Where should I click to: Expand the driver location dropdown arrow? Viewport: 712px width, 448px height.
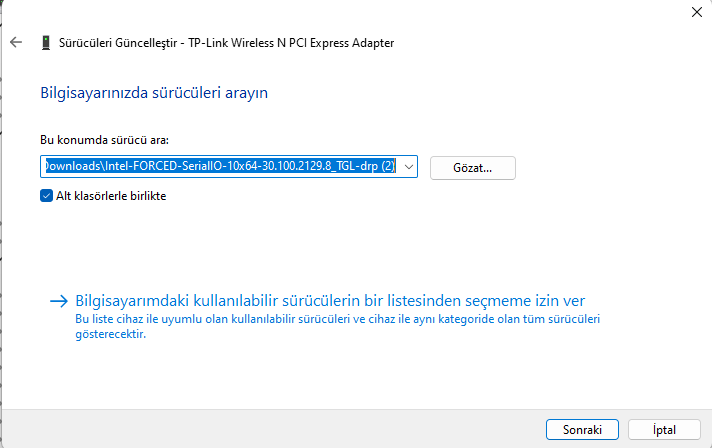coord(409,167)
